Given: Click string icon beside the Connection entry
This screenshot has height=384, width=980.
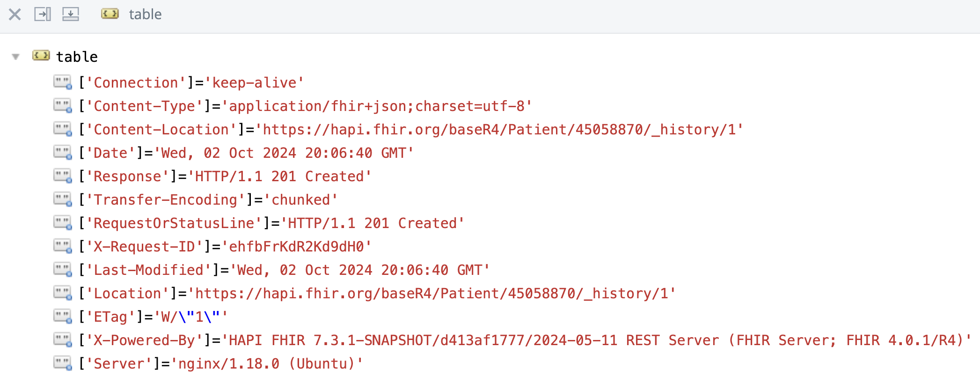Looking at the screenshot, I should (x=63, y=82).
